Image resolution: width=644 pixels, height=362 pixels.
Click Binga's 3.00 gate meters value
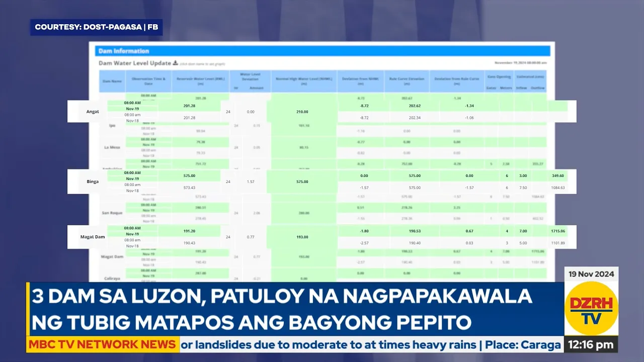pyautogui.click(x=523, y=176)
